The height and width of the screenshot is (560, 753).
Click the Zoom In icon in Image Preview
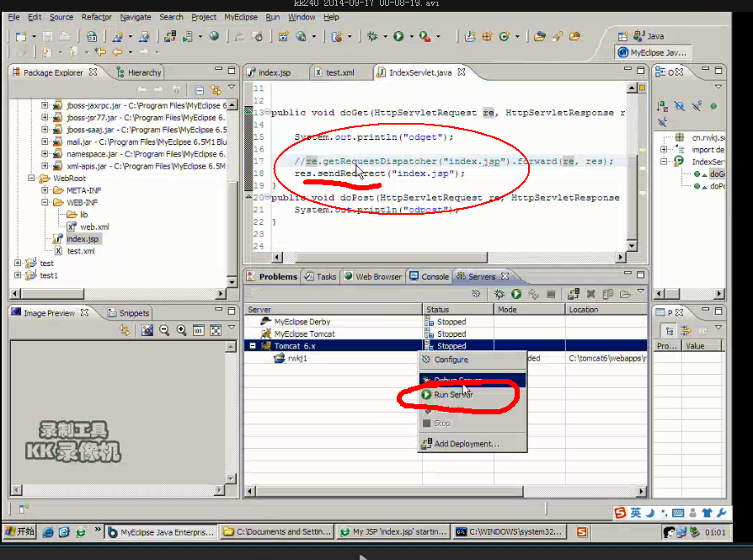(182, 330)
